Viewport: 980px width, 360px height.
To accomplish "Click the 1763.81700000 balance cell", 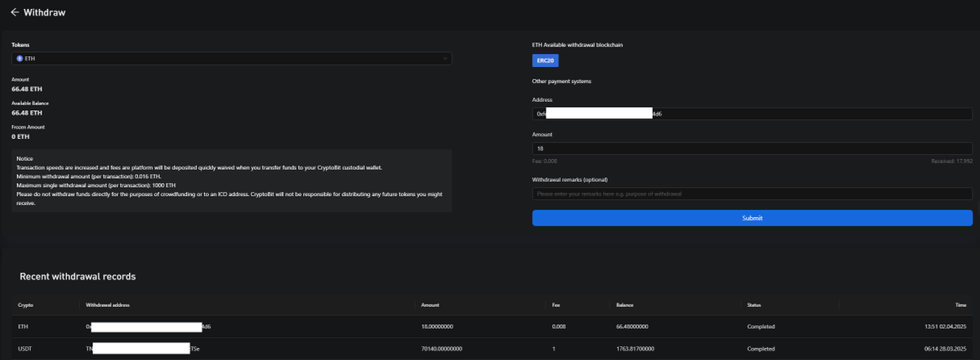I will pyautogui.click(x=635, y=349).
